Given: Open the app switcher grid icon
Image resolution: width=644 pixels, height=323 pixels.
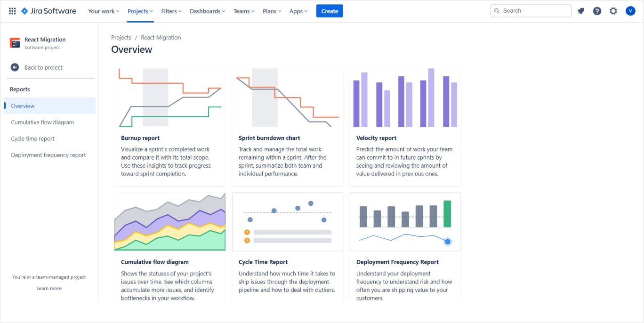Looking at the screenshot, I should pos(12,11).
